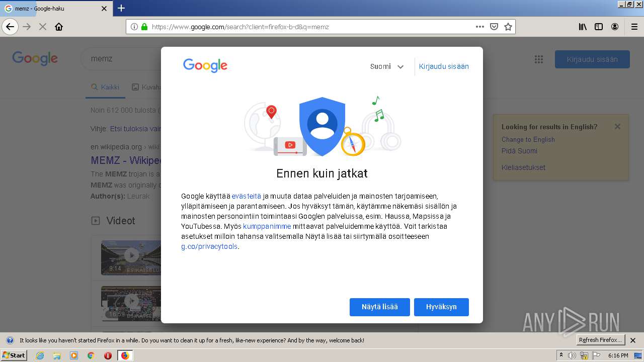The image size is (644, 362).
Task: Bookmark this page with the star icon
Action: click(x=508, y=27)
